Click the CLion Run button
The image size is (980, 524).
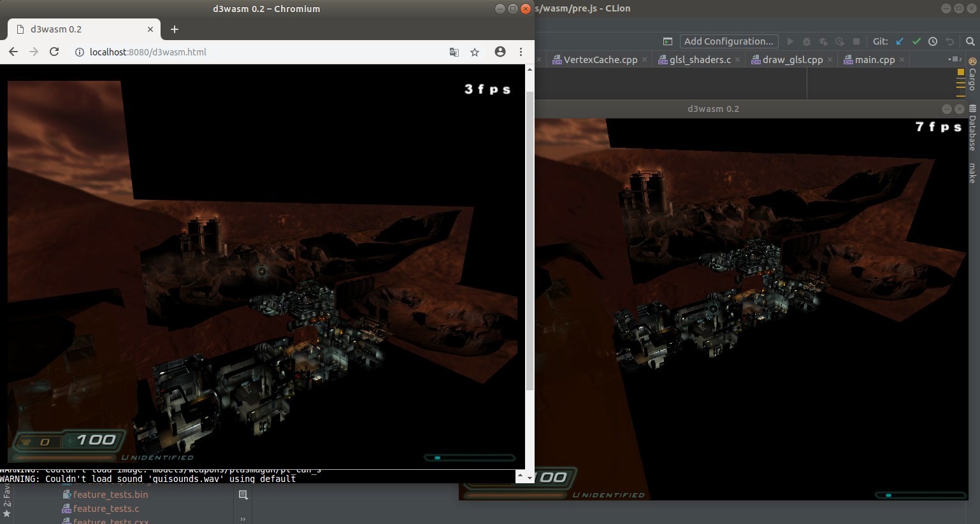790,41
